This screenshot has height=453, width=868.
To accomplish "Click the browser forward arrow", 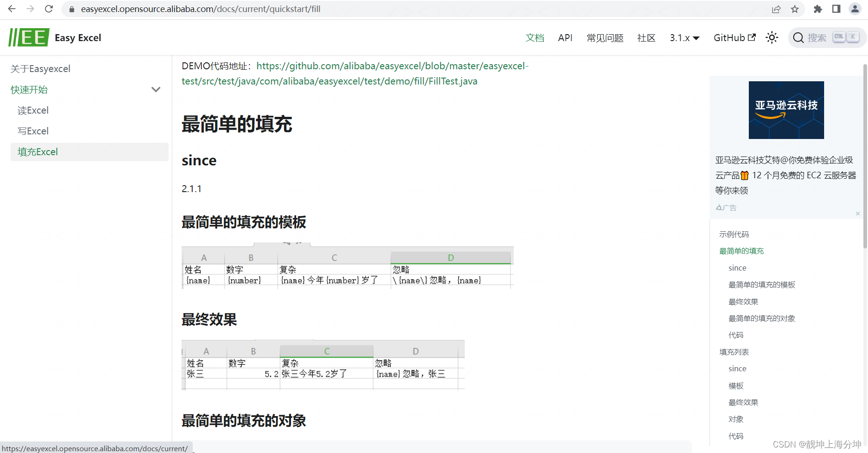I will pos(30,9).
